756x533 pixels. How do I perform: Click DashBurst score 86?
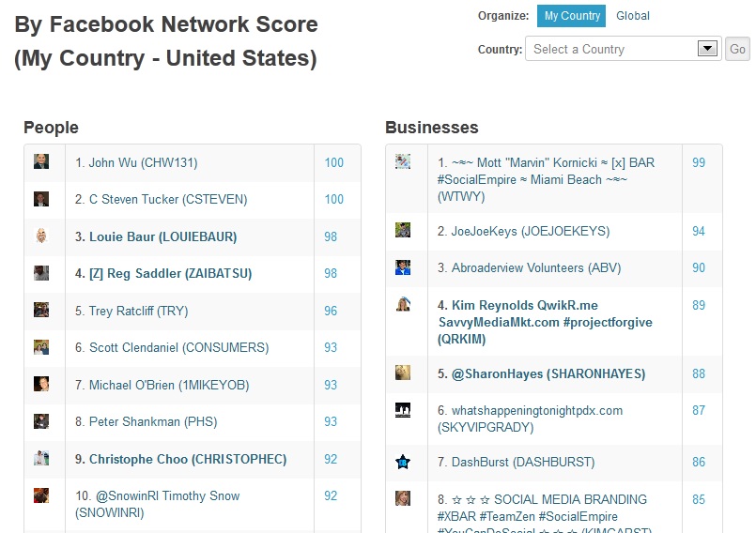699,463
